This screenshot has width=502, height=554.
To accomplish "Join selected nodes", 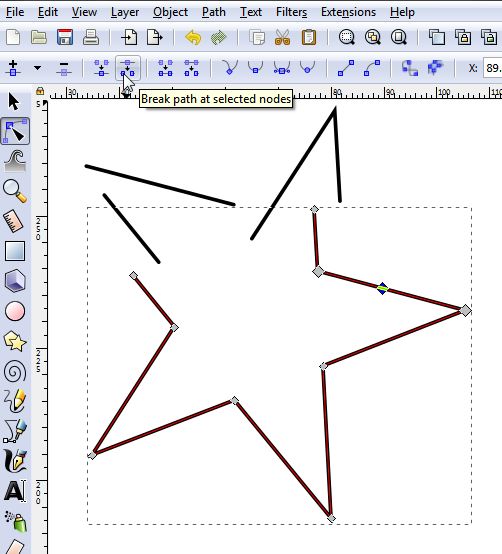I will pos(102,68).
